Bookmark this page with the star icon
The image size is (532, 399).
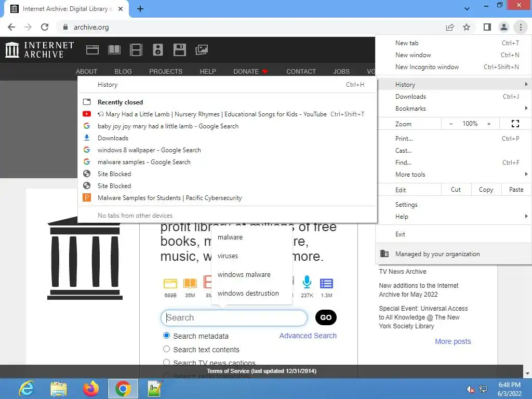467,27
